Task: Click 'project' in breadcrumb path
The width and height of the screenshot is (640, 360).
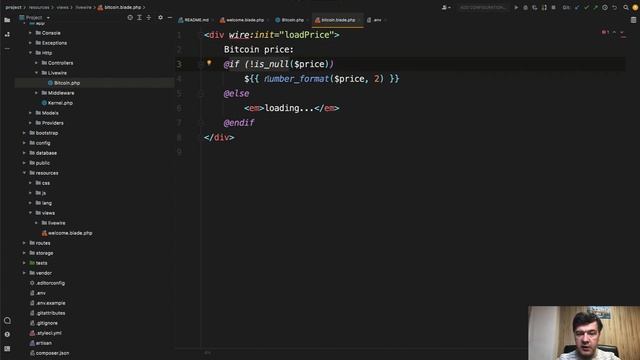Action: tap(13, 7)
